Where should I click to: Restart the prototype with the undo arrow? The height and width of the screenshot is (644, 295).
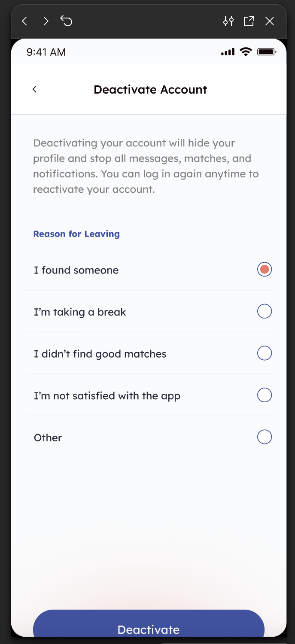click(x=66, y=21)
